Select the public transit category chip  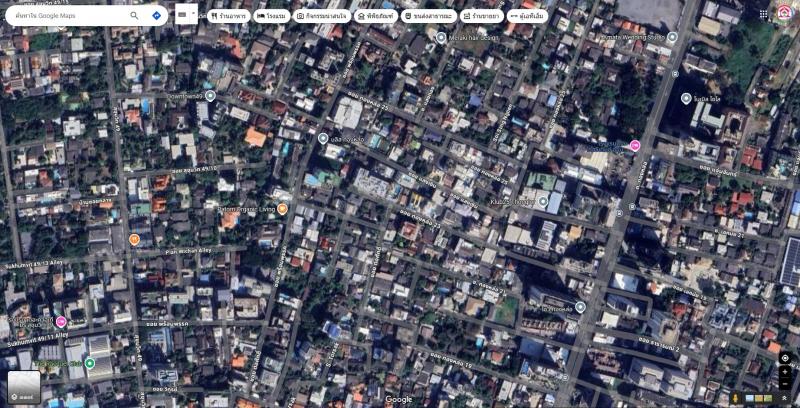pos(429,17)
